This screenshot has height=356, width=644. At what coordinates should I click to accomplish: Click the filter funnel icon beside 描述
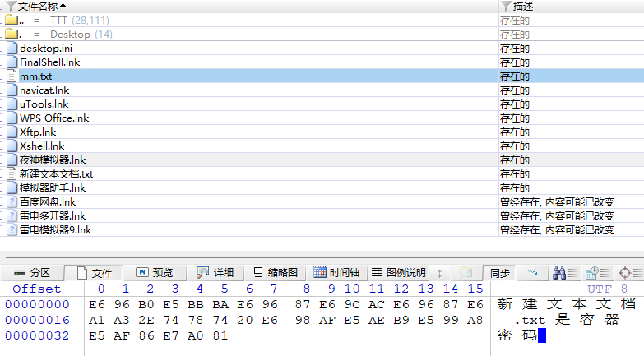tap(506, 6)
